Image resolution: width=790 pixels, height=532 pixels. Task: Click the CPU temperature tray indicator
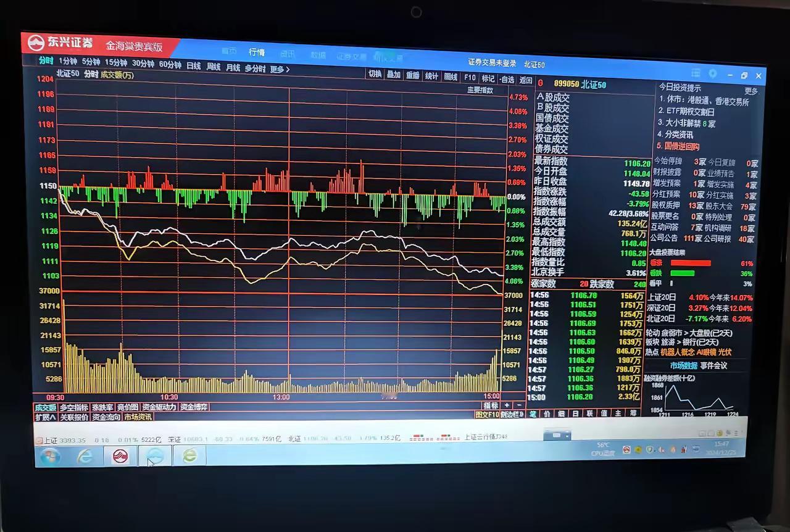coord(603,449)
